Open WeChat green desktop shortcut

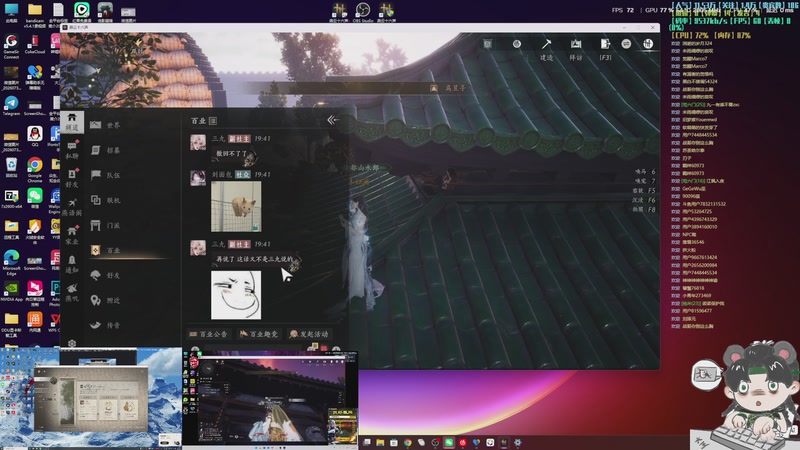(x=35, y=198)
